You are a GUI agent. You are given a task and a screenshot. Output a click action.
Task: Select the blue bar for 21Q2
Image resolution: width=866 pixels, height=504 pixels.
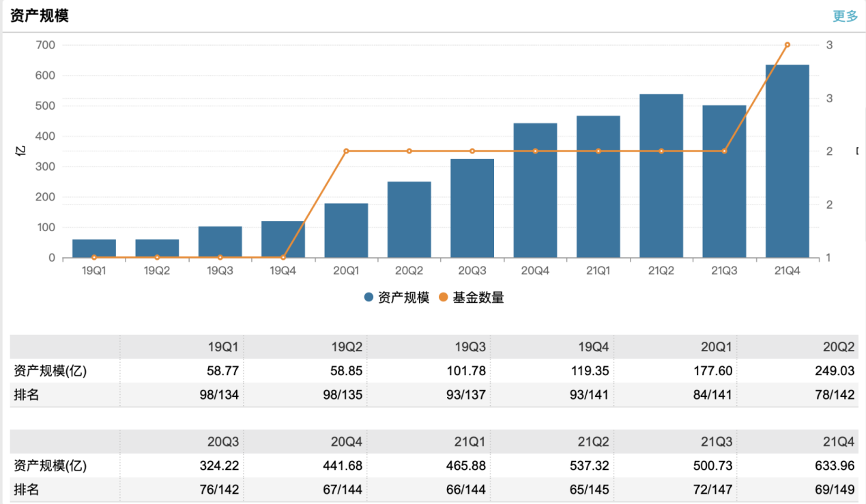point(661,176)
